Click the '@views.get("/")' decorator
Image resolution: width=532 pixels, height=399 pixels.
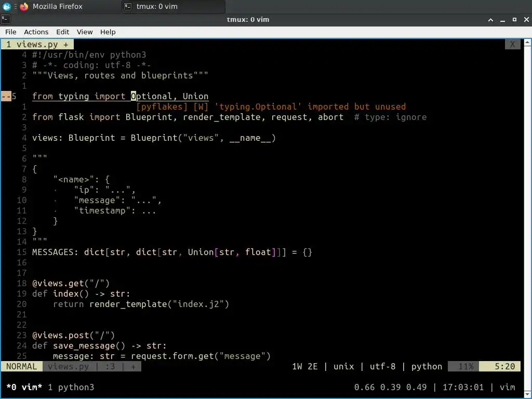coord(71,283)
